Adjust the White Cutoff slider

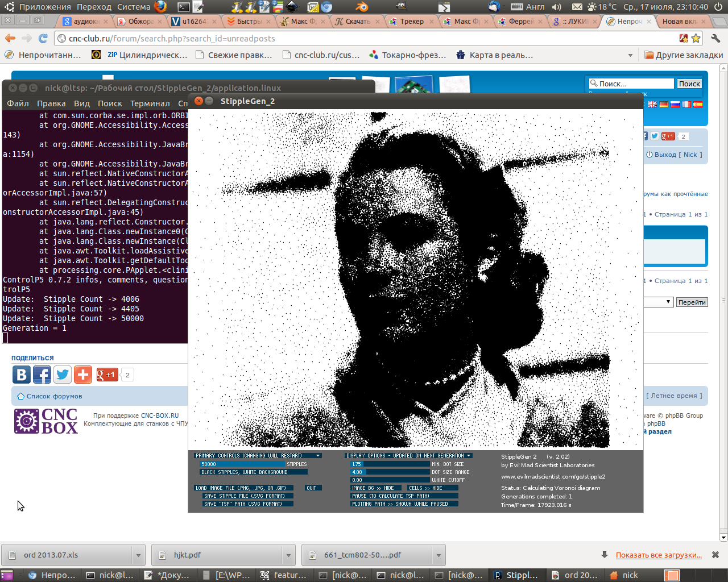click(390, 480)
